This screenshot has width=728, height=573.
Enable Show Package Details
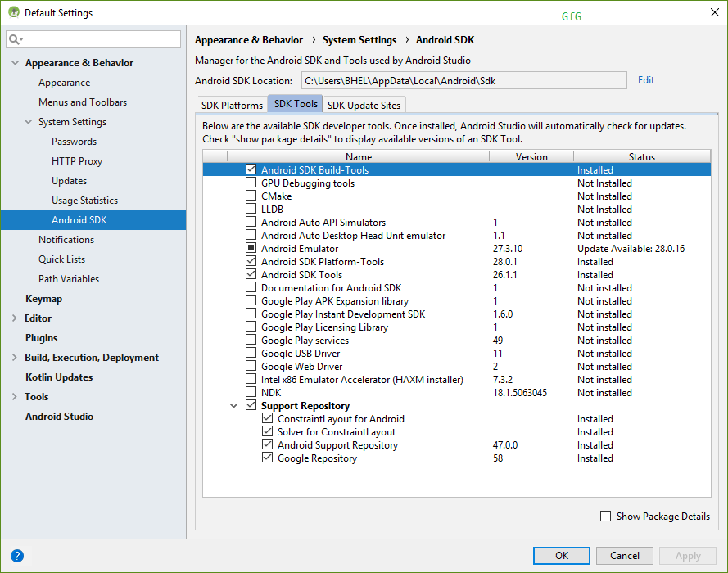pyautogui.click(x=605, y=516)
